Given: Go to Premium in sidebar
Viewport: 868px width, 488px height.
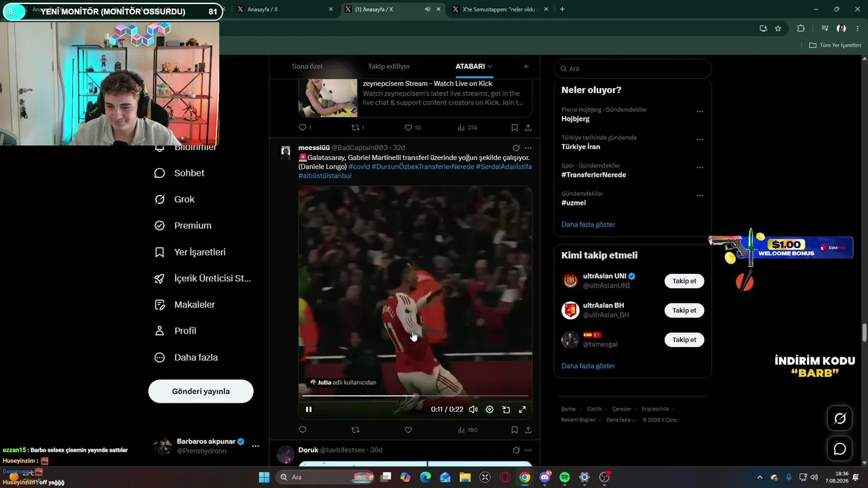Looking at the screenshot, I should [183, 226].
